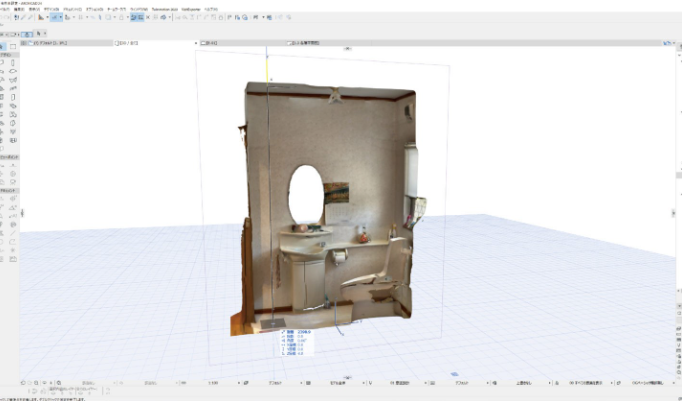Screen dimensions: 682x401
Task: Click the Guide Lines toolbar icon
Action: coord(41,17)
